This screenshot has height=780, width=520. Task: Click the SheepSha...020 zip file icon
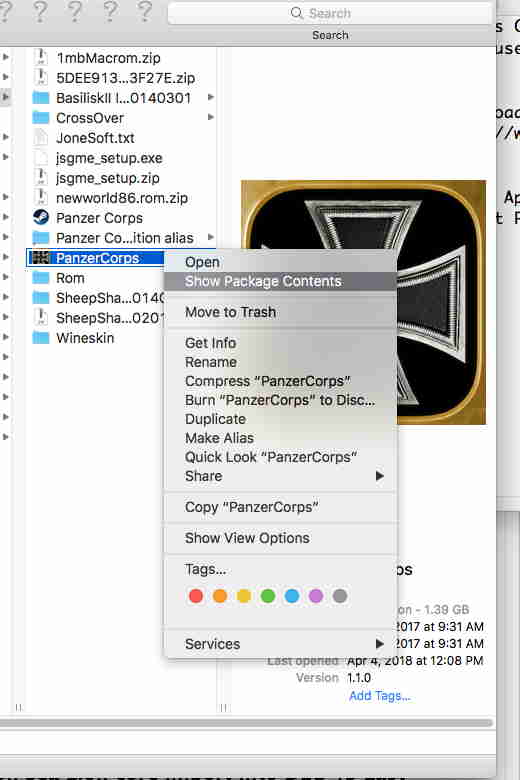[x=41, y=317]
